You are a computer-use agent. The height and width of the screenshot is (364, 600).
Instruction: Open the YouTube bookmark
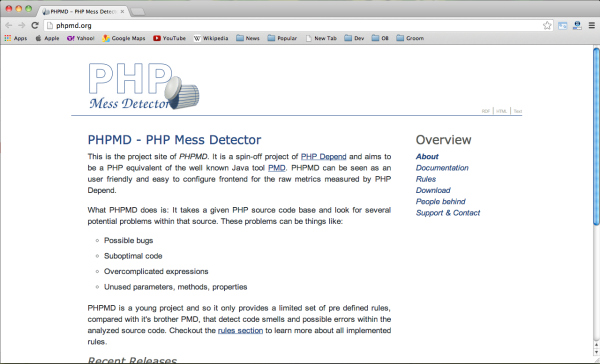coord(170,38)
